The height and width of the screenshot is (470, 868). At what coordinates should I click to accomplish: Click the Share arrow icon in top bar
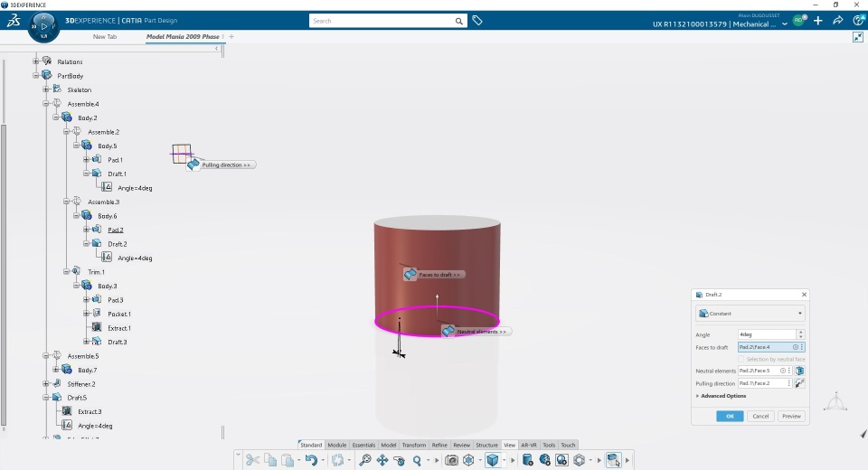[x=838, y=21]
